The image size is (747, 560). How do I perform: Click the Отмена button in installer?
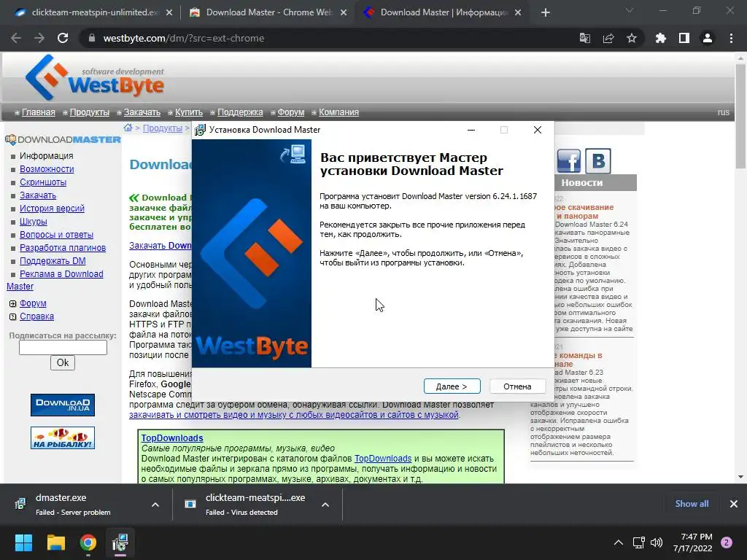517,386
